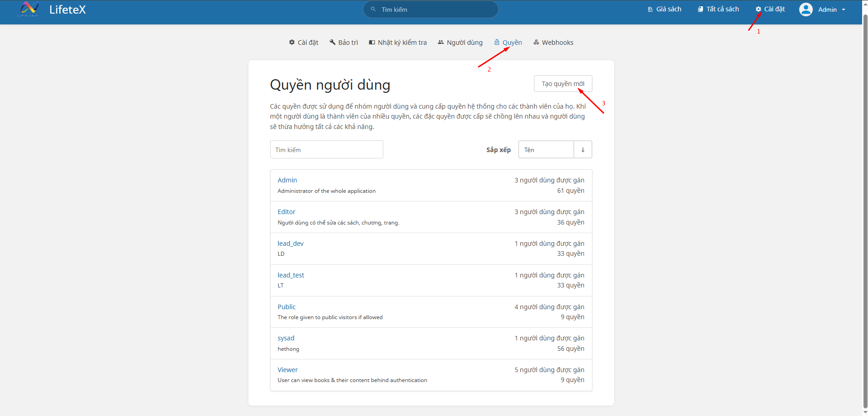
Task: Open the Webhooks tab
Action: (x=553, y=43)
